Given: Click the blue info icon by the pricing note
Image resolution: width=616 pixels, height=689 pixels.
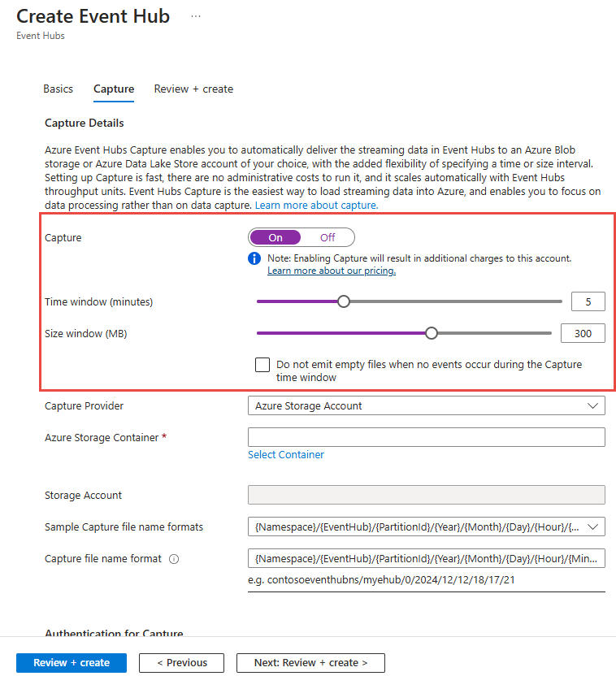Looking at the screenshot, I should coord(254,258).
